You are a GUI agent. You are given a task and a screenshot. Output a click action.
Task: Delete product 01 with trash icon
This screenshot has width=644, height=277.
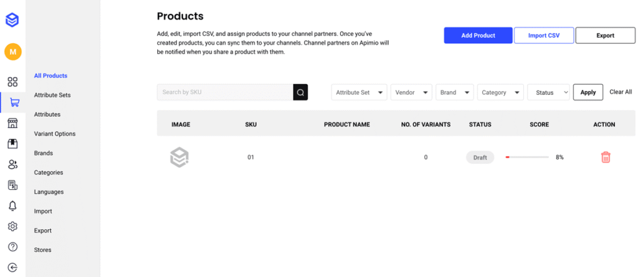point(606,157)
